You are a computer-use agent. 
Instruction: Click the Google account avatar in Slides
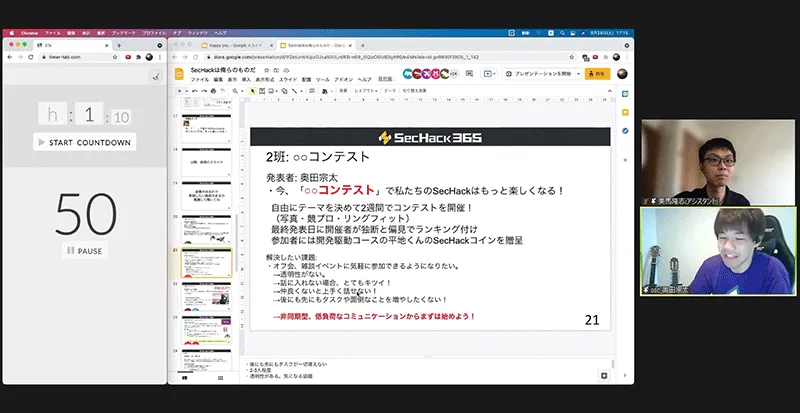(622, 74)
